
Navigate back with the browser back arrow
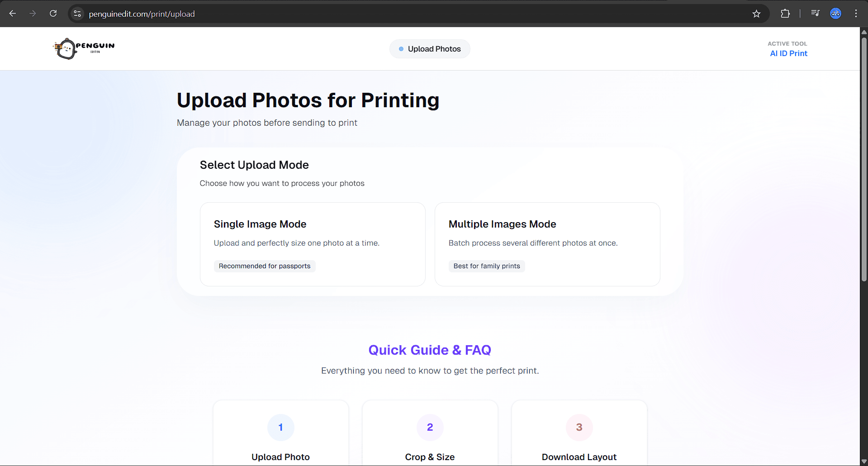pos(13,14)
